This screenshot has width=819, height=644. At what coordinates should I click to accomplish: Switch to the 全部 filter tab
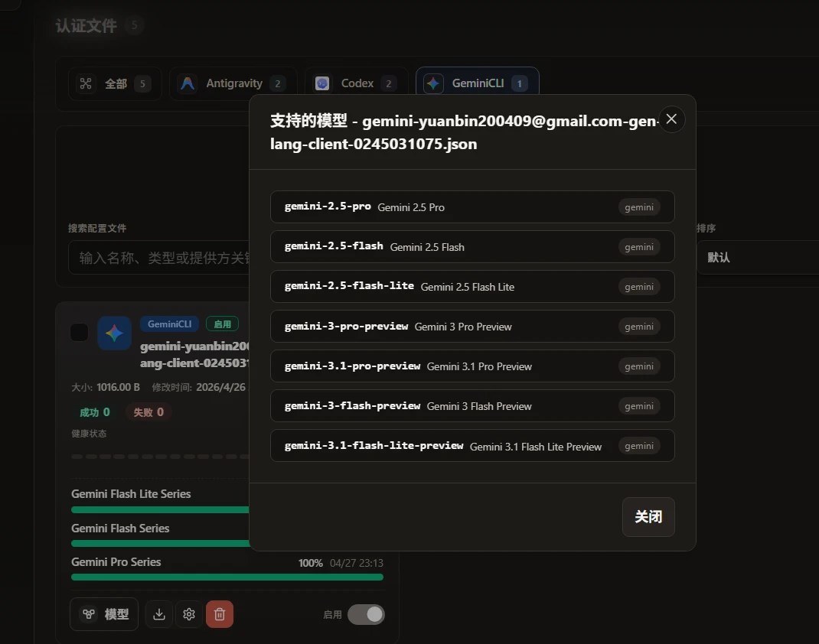click(114, 83)
